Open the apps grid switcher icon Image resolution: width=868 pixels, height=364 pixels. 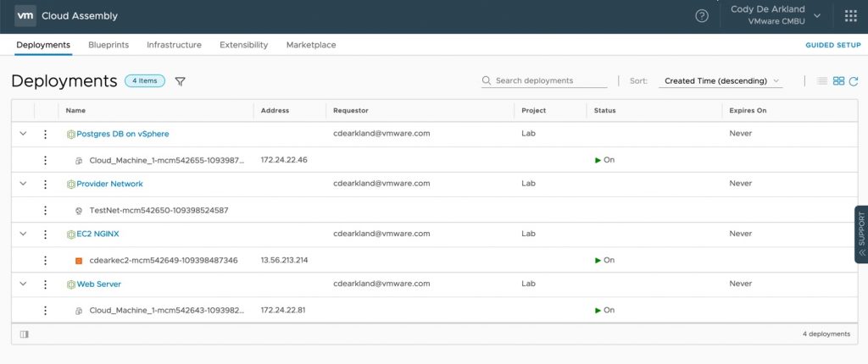pos(851,16)
